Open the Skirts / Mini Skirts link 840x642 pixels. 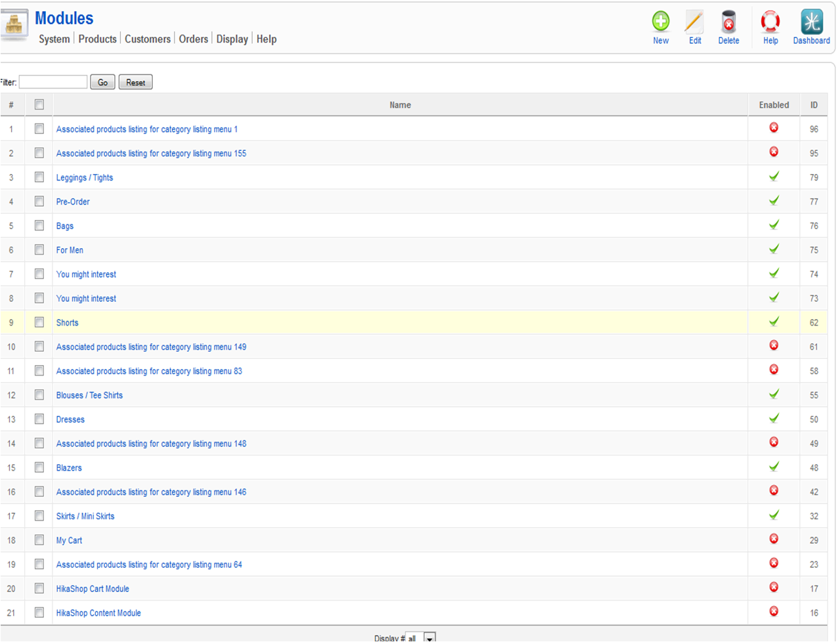pos(85,516)
